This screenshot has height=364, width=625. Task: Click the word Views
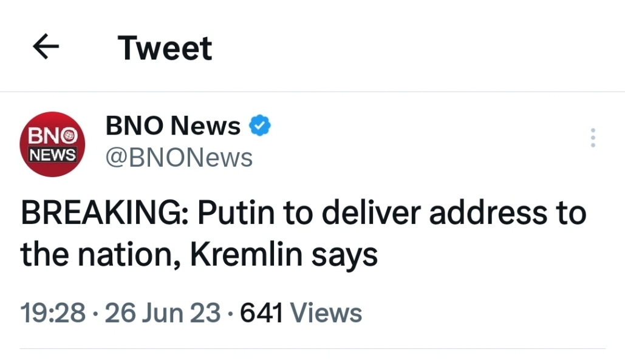pos(326,313)
